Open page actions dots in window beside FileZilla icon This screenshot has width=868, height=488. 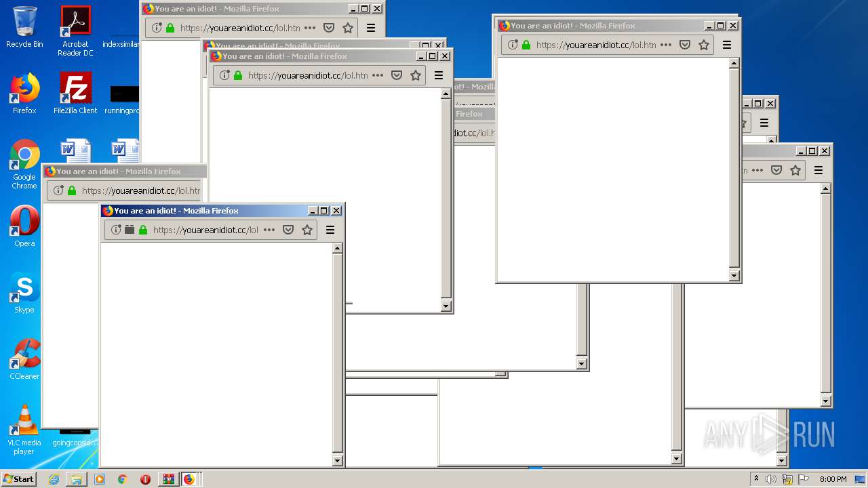(378, 75)
